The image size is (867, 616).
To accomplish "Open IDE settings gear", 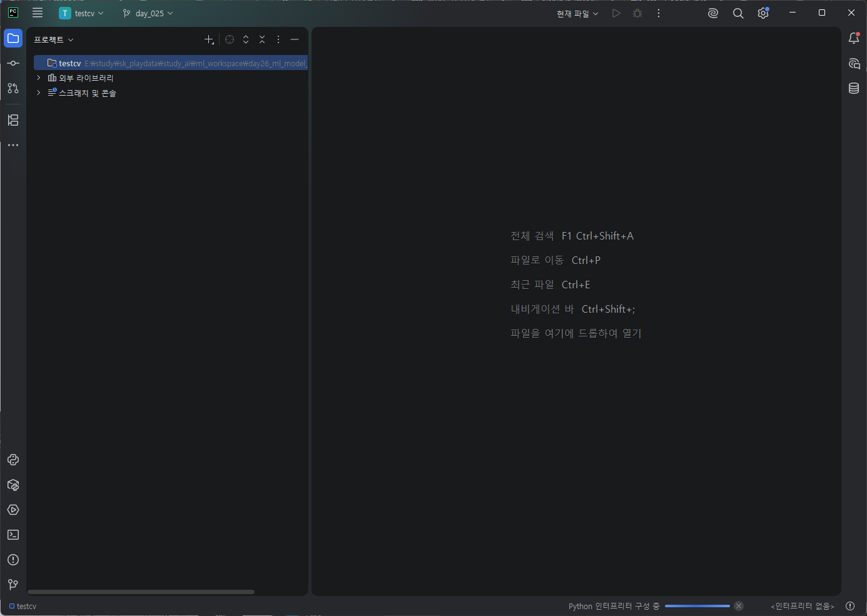I will pyautogui.click(x=763, y=13).
